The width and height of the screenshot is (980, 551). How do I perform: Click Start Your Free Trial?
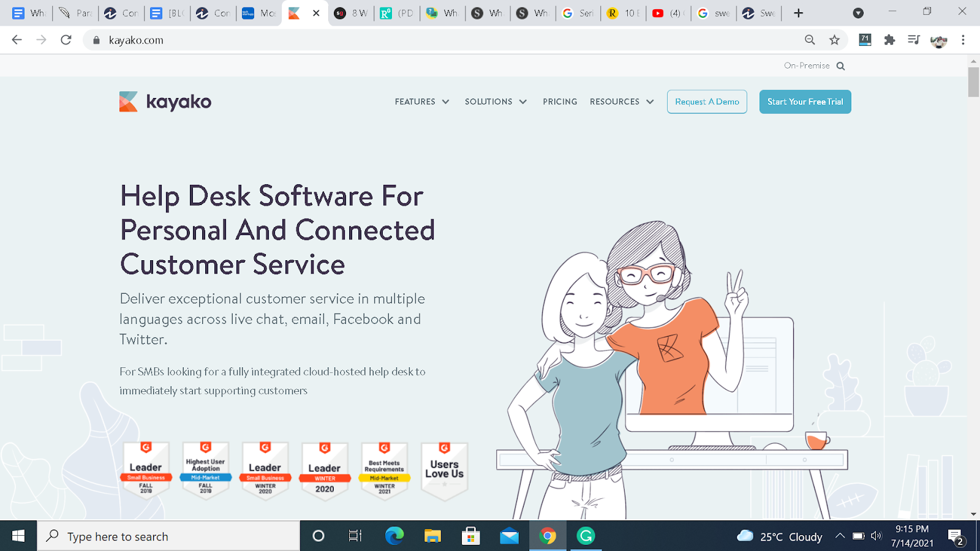coord(805,102)
